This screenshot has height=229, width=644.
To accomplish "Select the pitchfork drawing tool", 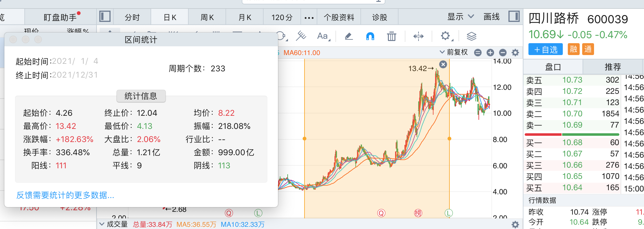I will point(301,36).
